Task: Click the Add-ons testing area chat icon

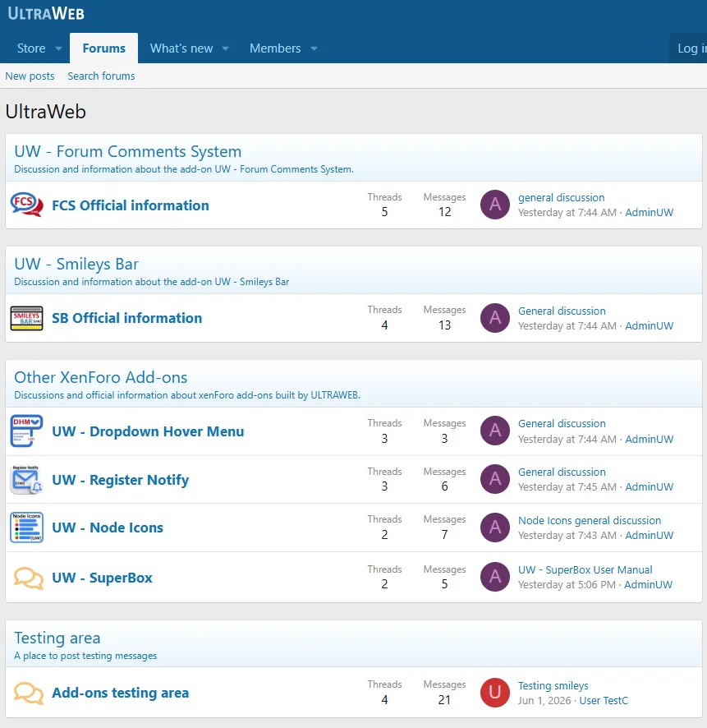Action: pyautogui.click(x=28, y=693)
